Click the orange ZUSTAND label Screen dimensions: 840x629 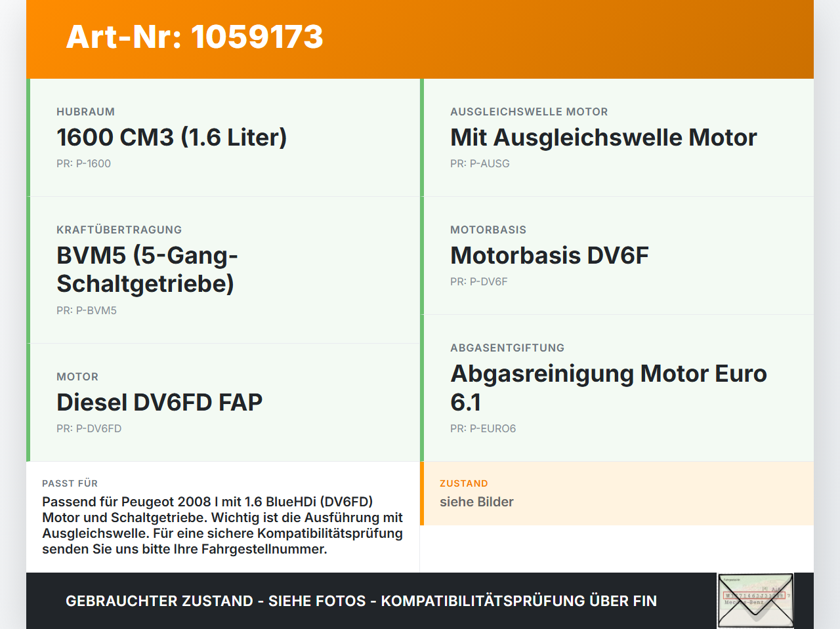pos(464,483)
